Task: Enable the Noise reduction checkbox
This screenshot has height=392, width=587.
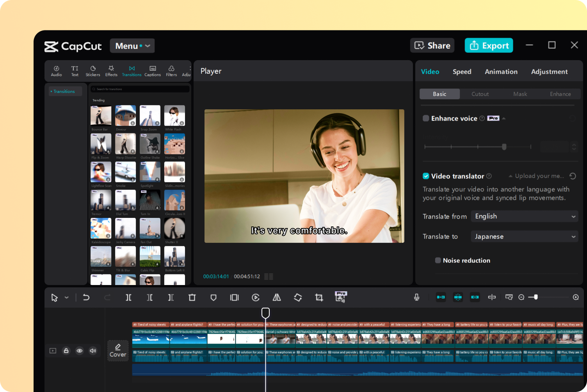Action: (438, 260)
